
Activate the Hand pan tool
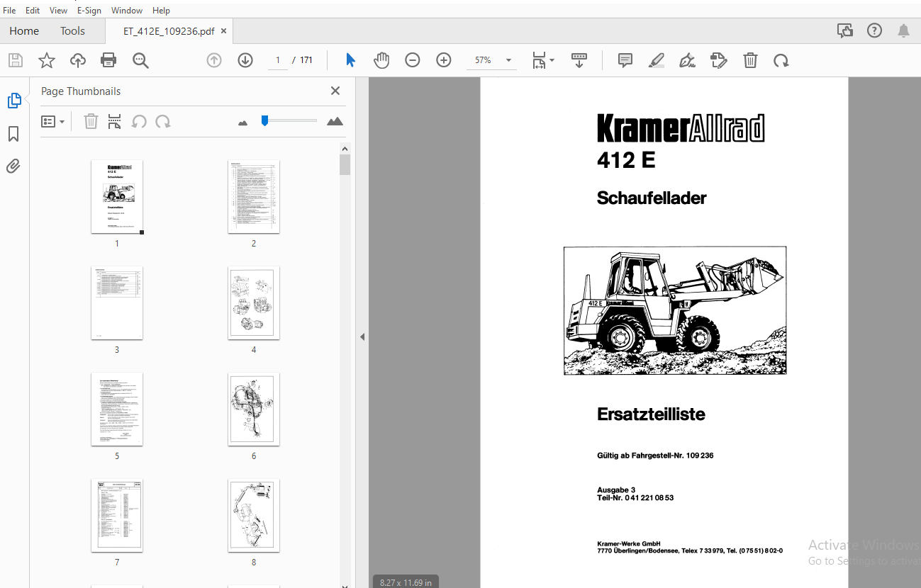tap(381, 60)
